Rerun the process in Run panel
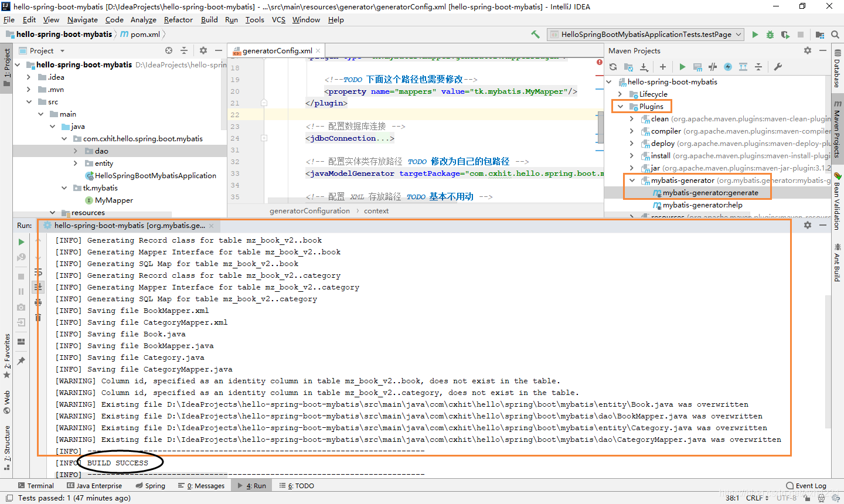This screenshot has width=844, height=504. coord(21,241)
